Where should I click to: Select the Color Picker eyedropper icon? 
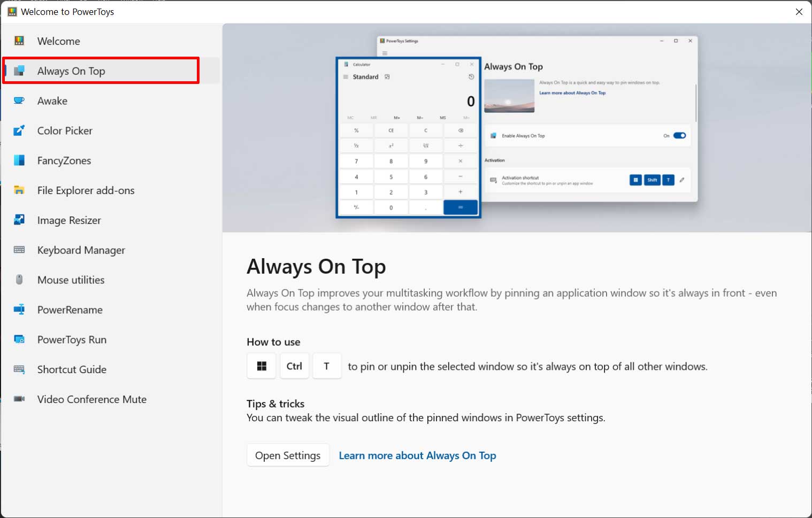(19, 130)
